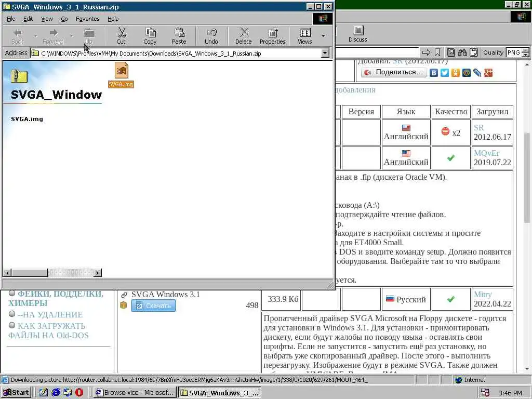
Task: Click the Quality PNG field
Action: [513, 52]
